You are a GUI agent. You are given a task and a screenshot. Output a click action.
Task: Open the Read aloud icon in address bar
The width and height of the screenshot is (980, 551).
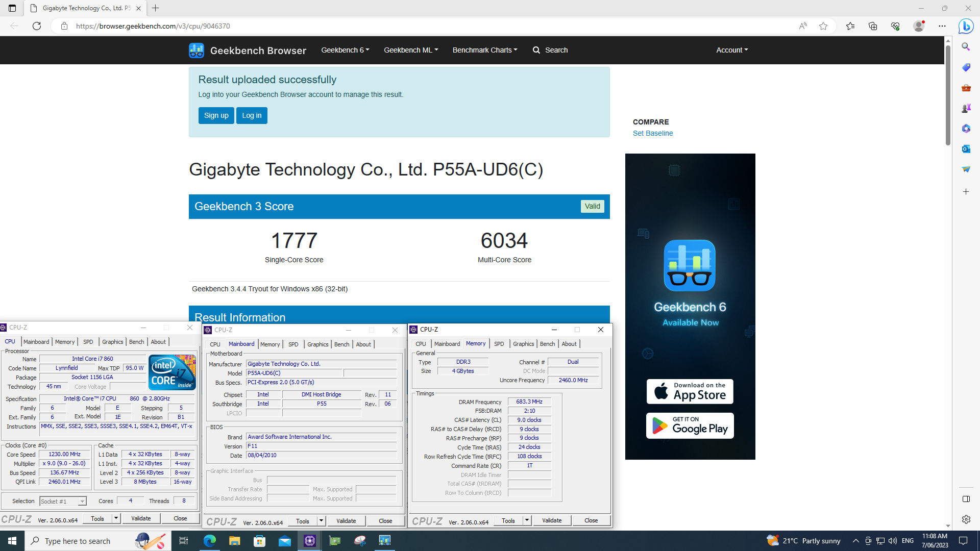click(803, 26)
